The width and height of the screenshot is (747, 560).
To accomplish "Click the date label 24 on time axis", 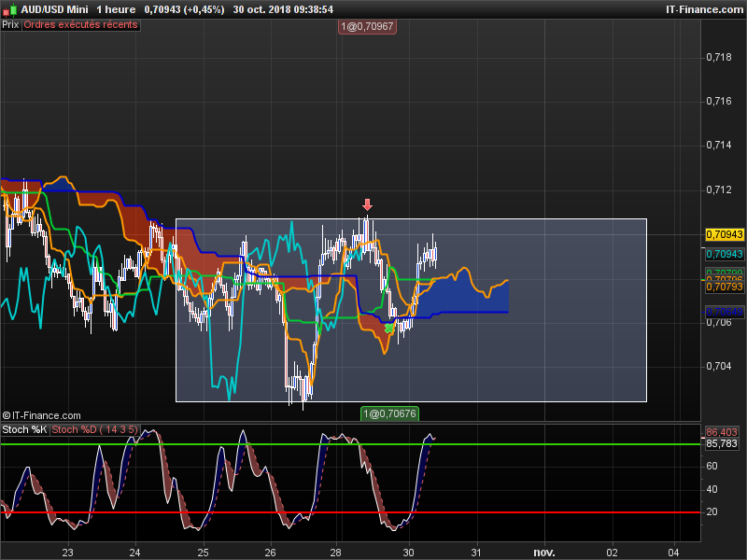I will pyautogui.click(x=134, y=553).
